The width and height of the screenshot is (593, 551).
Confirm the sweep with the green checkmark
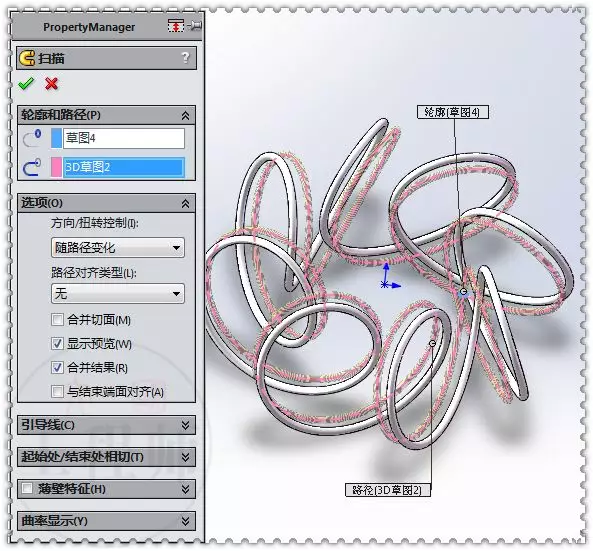(26, 84)
